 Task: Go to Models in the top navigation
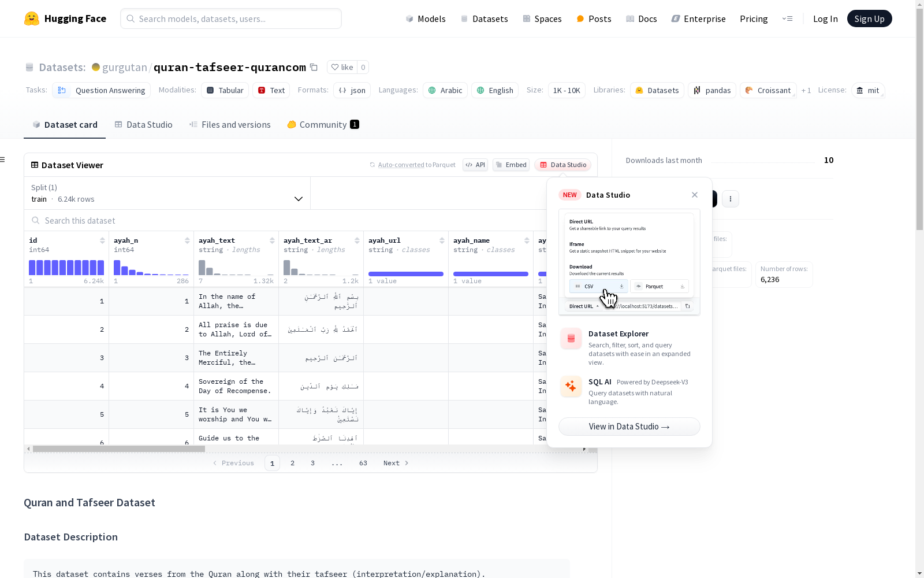(x=426, y=19)
